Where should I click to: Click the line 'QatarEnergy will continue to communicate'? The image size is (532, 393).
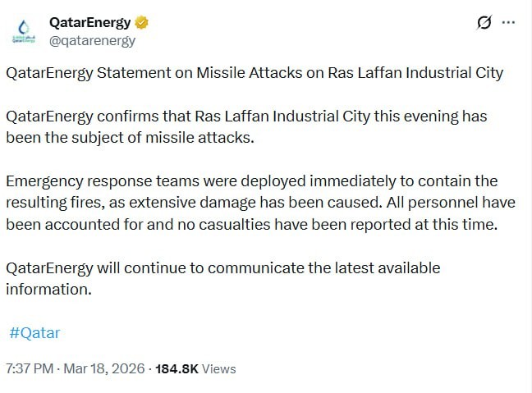pyautogui.click(x=223, y=267)
